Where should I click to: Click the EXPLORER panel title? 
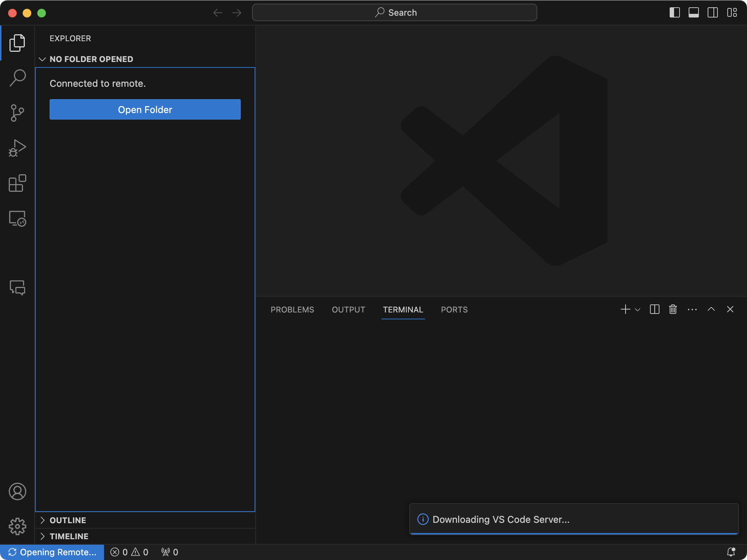point(70,38)
